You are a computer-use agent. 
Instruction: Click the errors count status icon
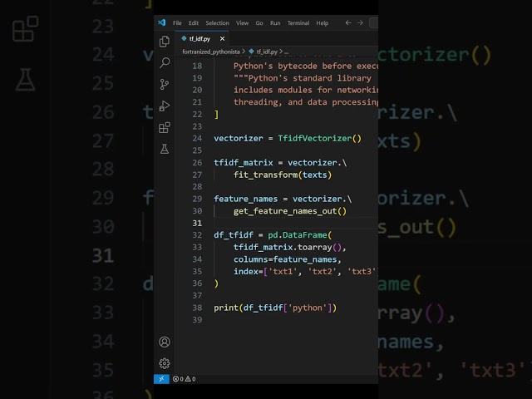pyautogui.click(x=178, y=379)
